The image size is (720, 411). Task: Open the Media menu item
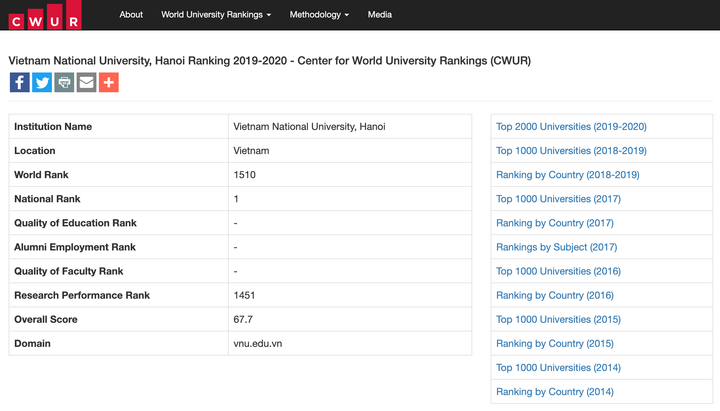click(379, 15)
